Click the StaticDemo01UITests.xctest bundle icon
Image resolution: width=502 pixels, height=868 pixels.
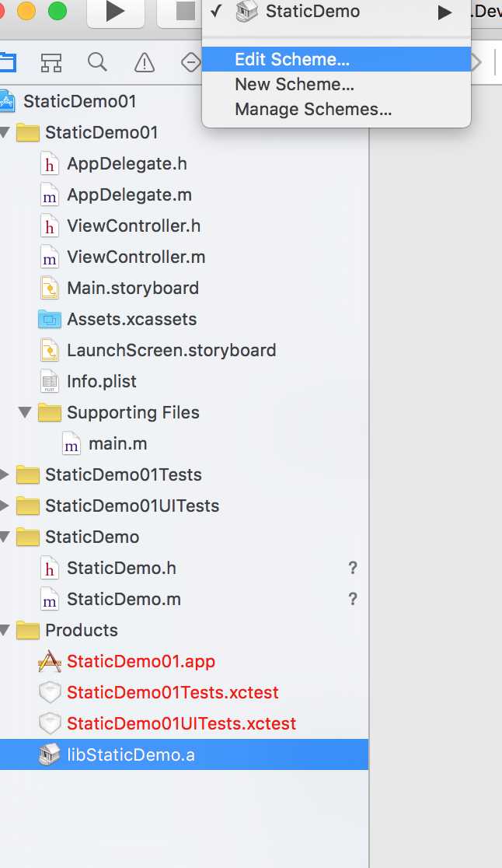pyautogui.click(x=50, y=723)
